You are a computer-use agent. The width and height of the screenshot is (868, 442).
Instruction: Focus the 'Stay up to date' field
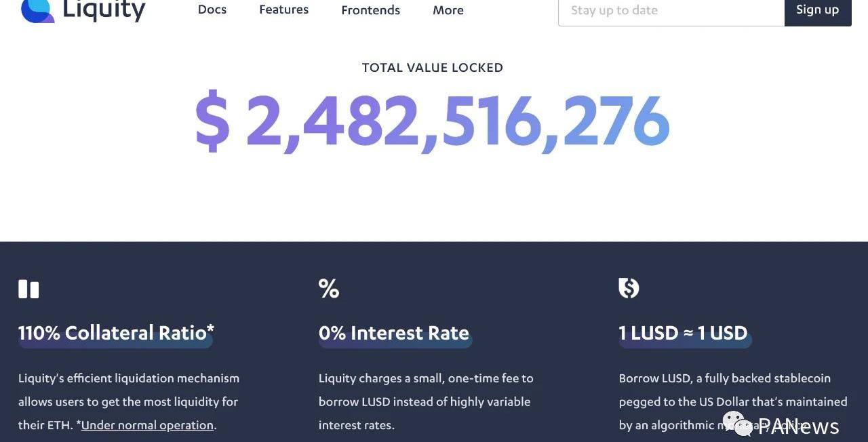pos(671,11)
